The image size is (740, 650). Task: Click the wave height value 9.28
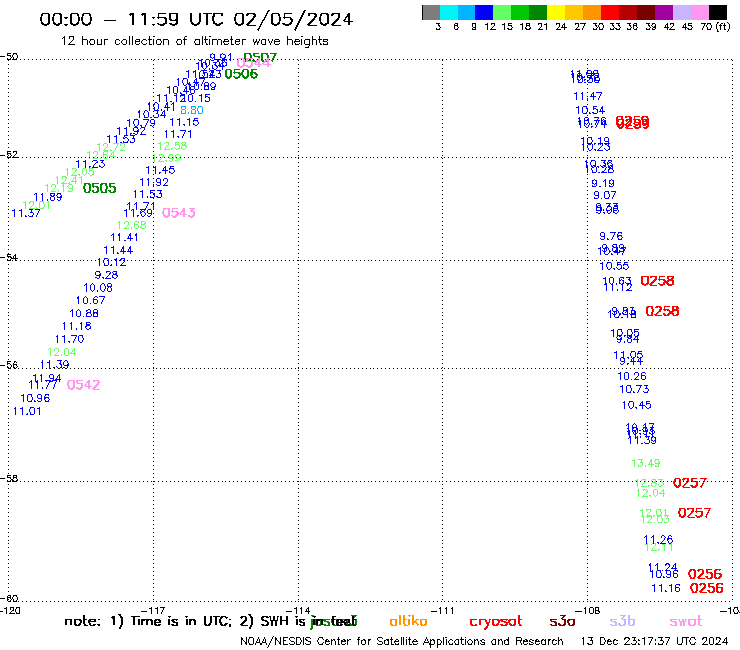tap(106, 275)
